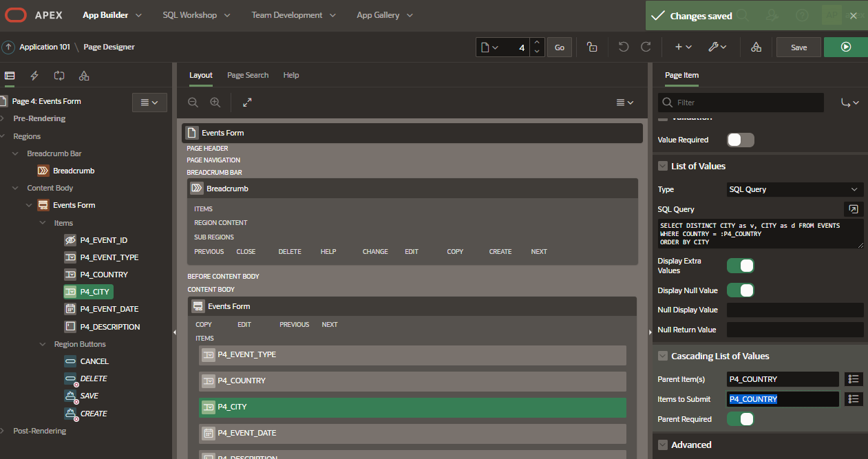Open the property Go to Group menu
The height and width of the screenshot is (459, 868).
coord(850,103)
